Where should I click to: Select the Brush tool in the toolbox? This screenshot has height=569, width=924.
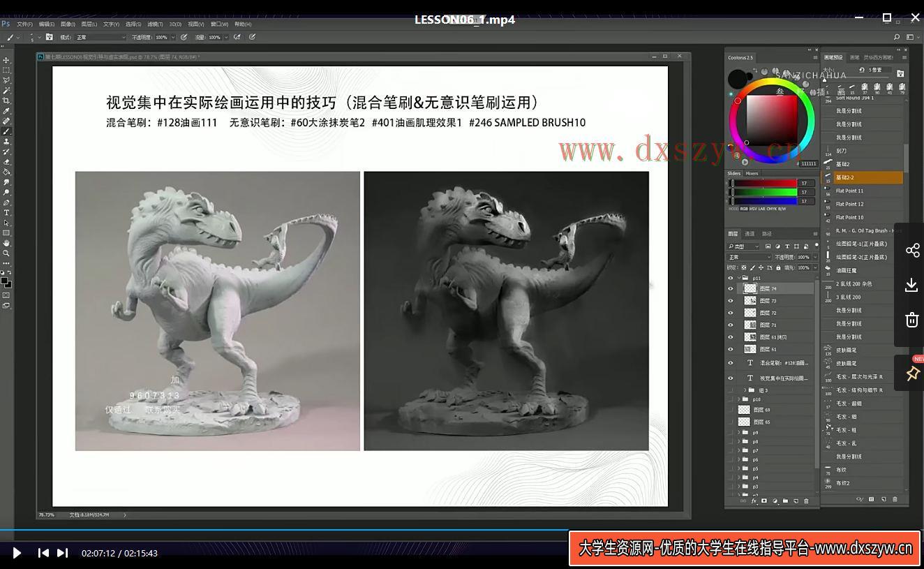pos(6,131)
